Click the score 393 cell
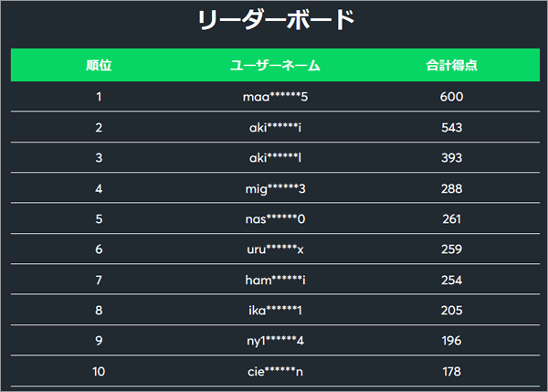Screen dimensions: 548x392 (451, 158)
